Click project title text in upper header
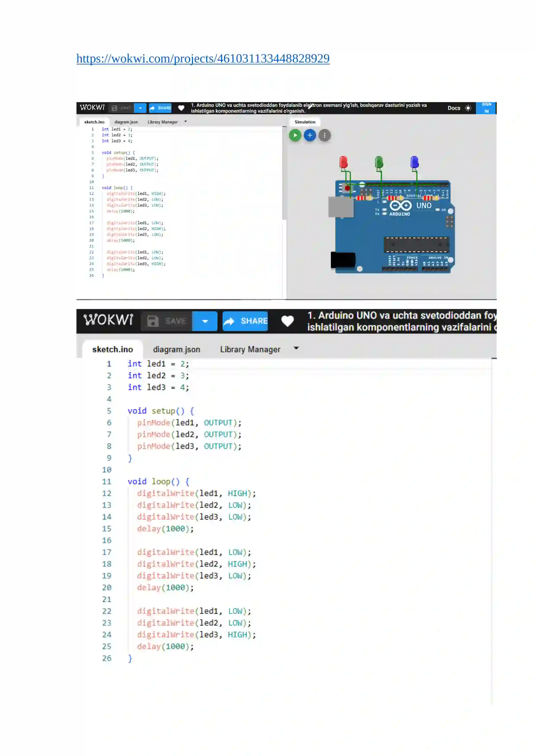Image resolution: width=535 pixels, height=756 pixels. point(309,108)
